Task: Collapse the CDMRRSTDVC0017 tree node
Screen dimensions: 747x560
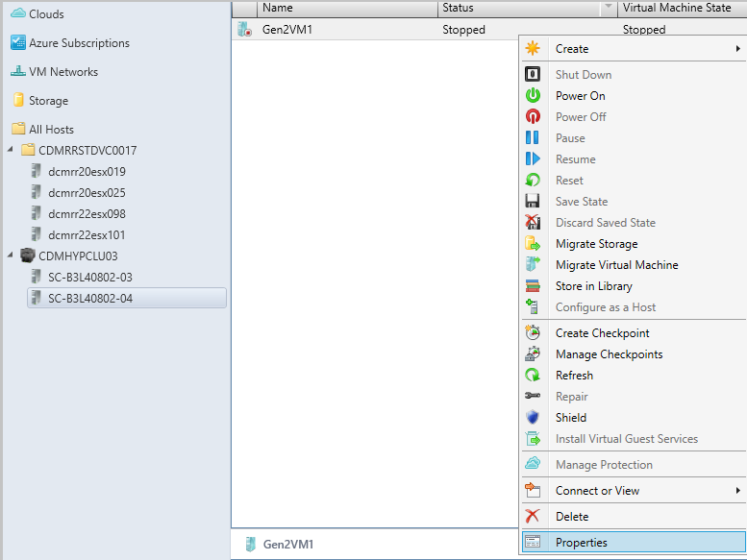Action: 11,150
